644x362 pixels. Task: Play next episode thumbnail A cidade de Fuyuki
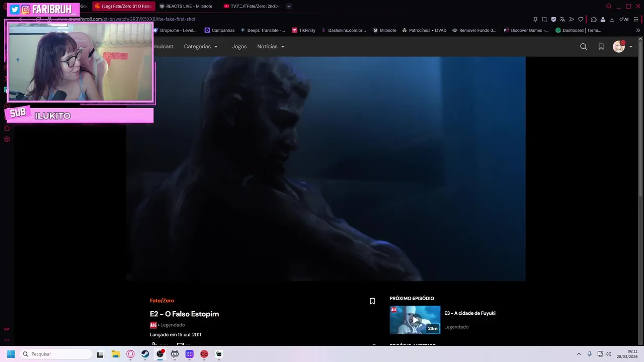[415, 320]
